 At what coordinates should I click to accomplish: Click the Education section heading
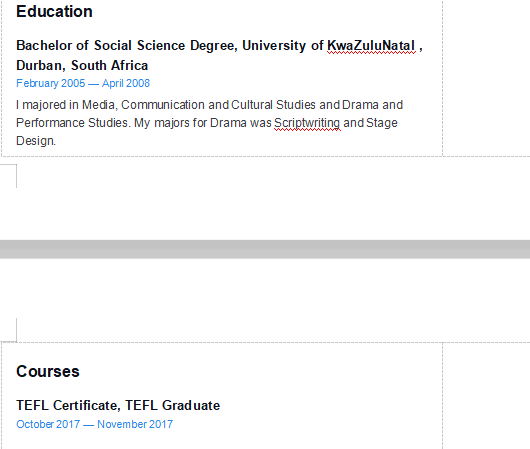54,12
